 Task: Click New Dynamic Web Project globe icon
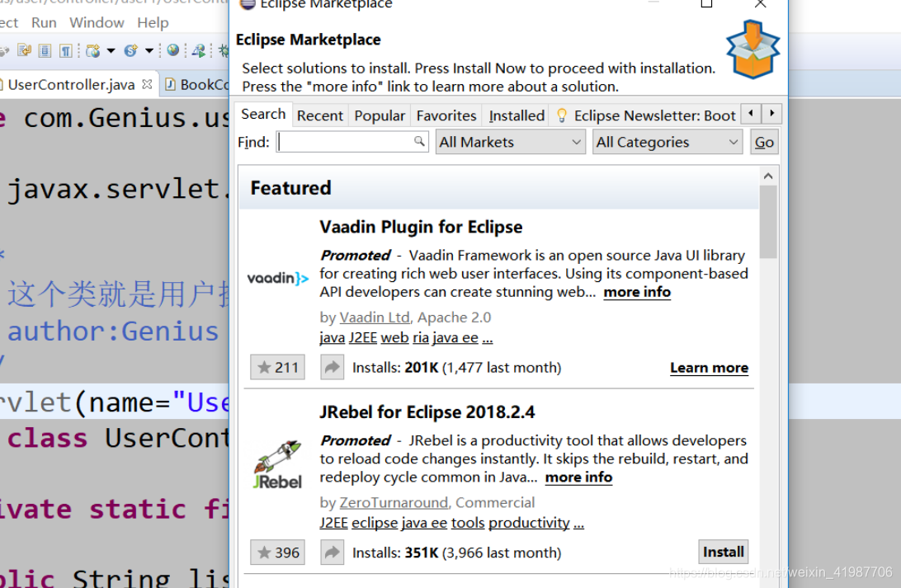click(92, 50)
